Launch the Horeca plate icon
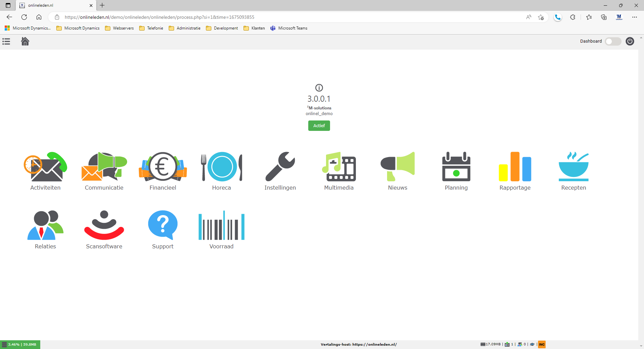 pyautogui.click(x=221, y=167)
